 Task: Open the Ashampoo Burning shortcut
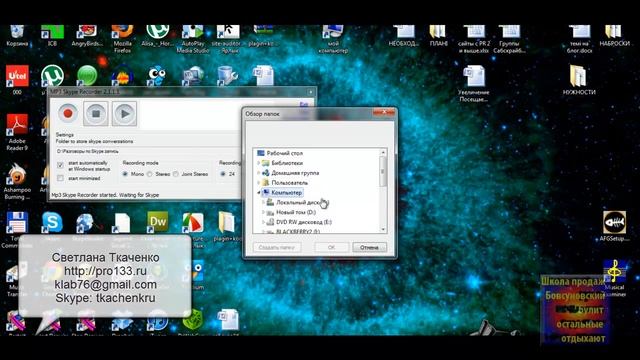pyautogui.click(x=17, y=181)
